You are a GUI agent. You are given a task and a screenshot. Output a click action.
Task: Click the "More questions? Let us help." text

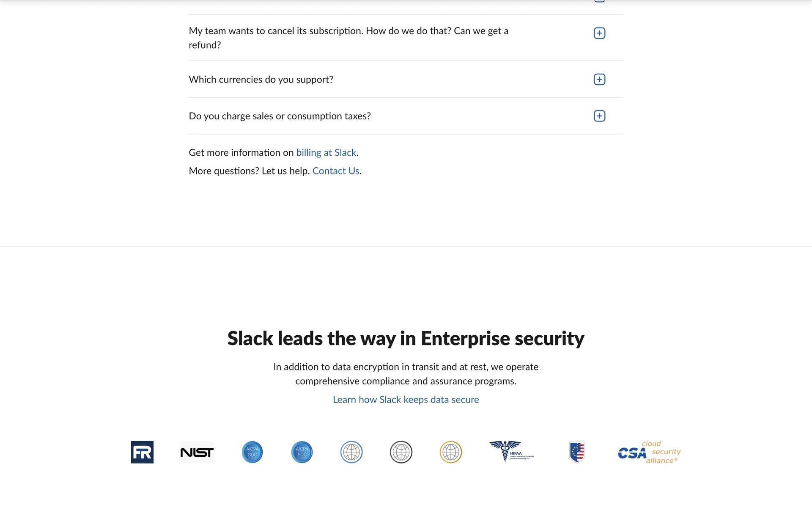point(249,171)
